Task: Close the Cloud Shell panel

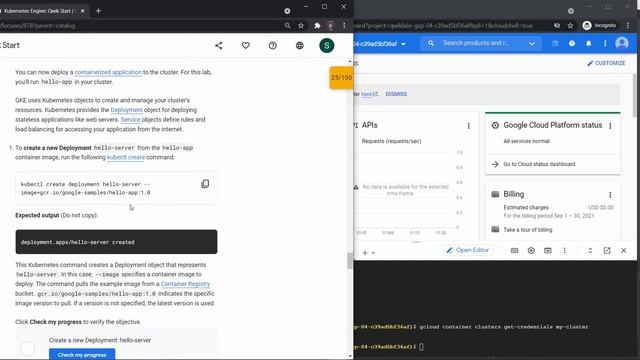Action: [624, 251]
